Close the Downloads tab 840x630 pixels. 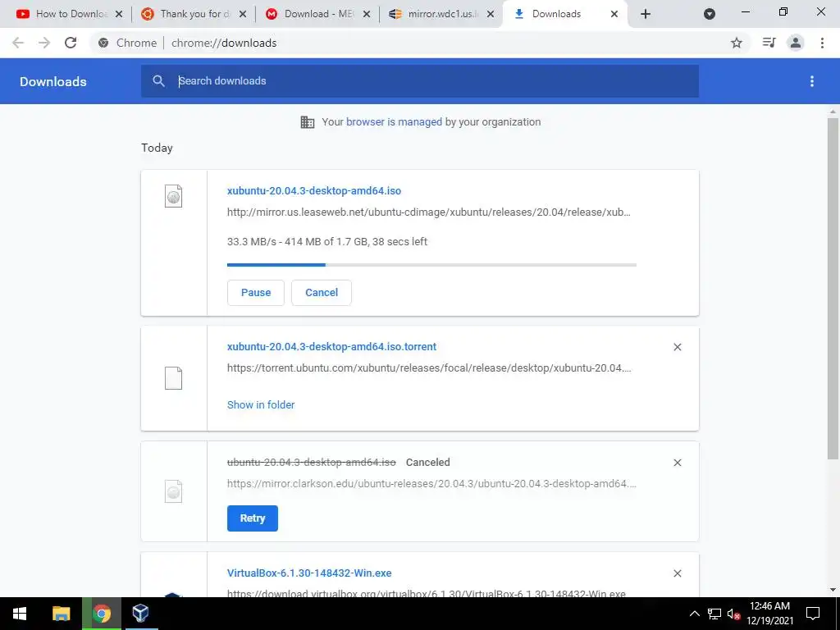click(614, 14)
